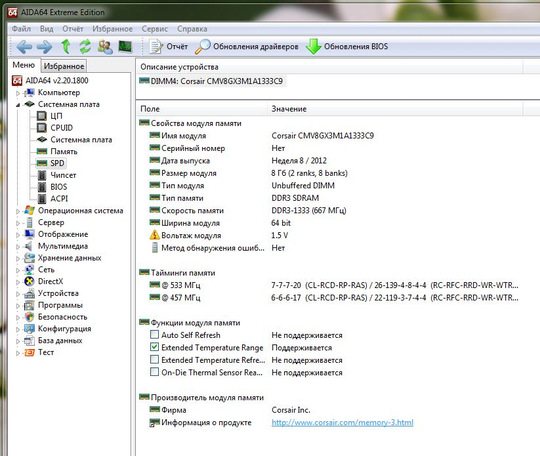
Task: Select the Имя модуля row
Action: pos(262,136)
